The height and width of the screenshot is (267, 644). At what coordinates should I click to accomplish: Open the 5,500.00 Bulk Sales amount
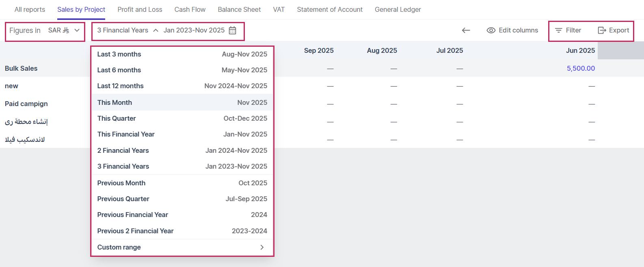click(x=581, y=68)
